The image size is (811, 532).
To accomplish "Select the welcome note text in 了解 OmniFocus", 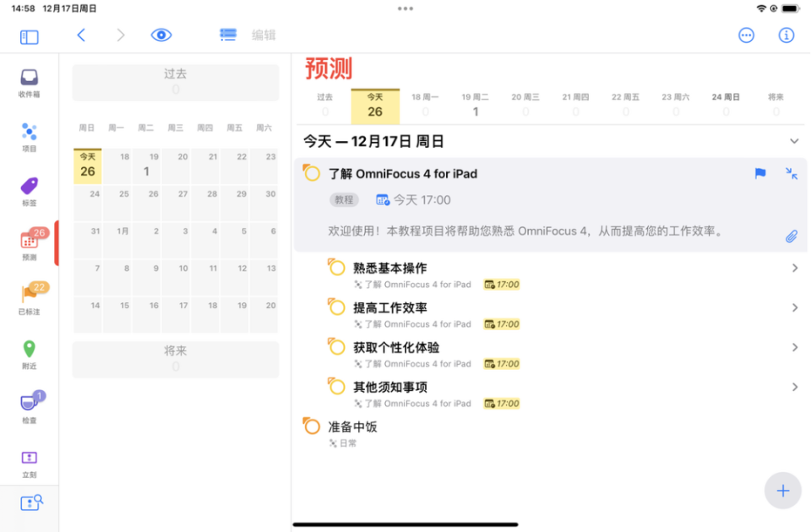I will point(525,231).
